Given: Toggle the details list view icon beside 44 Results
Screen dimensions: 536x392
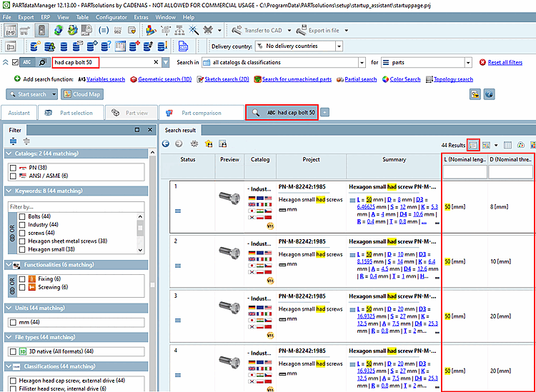Looking at the screenshot, I should tap(473, 145).
